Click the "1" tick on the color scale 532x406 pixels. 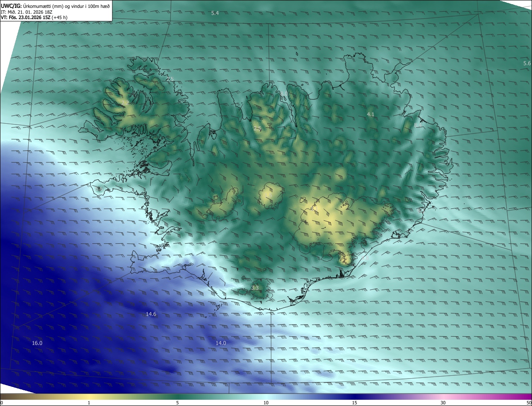[x=89, y=403]
